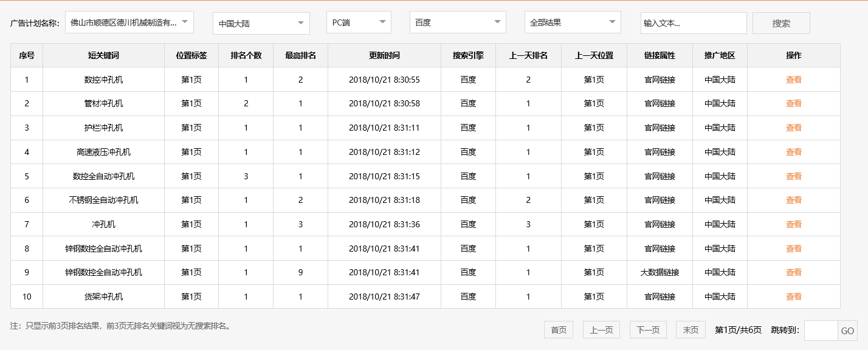Expand the 百度 search engine dropdown
Image resolution: width=868 pixels, height=350 pixels.
[x=457, y=22]
